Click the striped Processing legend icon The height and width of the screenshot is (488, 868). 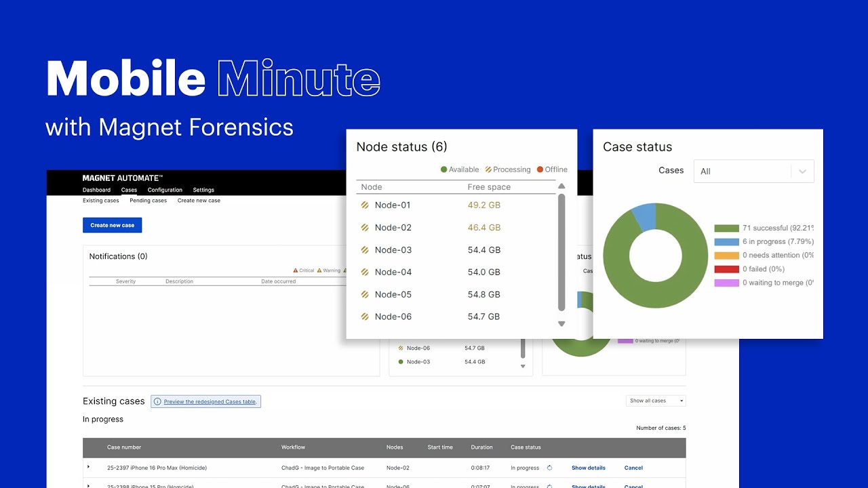pyautogui.click(x=488, y=169)
